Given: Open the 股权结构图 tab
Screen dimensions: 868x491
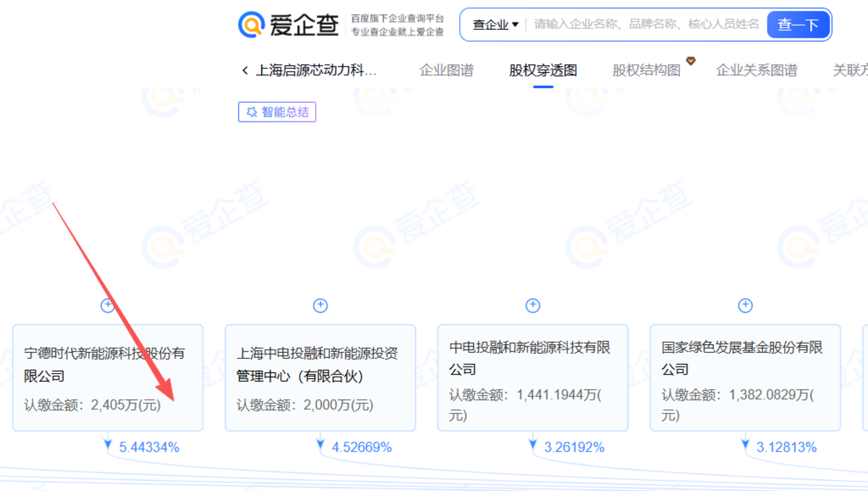Looking at the screenshot, I should 647,70.
